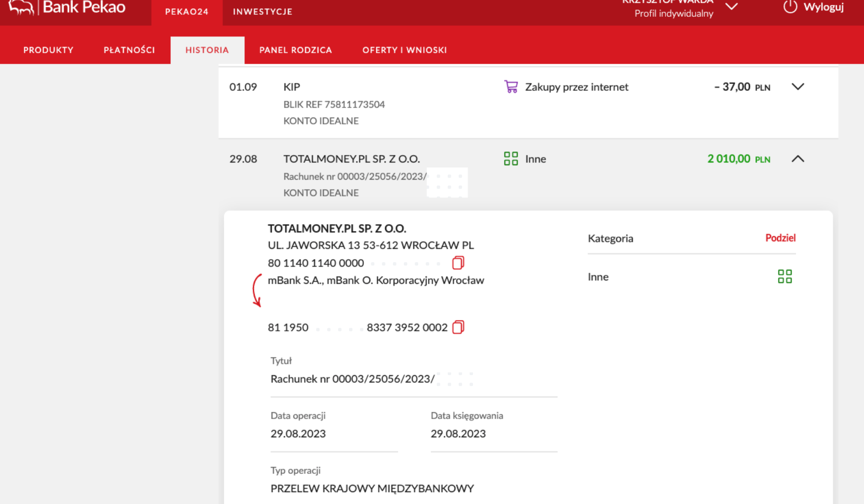Click the KIP transaction title

[292, 87]
